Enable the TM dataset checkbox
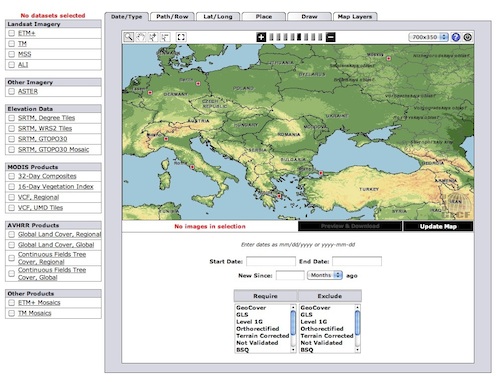 pyautogui.click(x=12, y=44)
